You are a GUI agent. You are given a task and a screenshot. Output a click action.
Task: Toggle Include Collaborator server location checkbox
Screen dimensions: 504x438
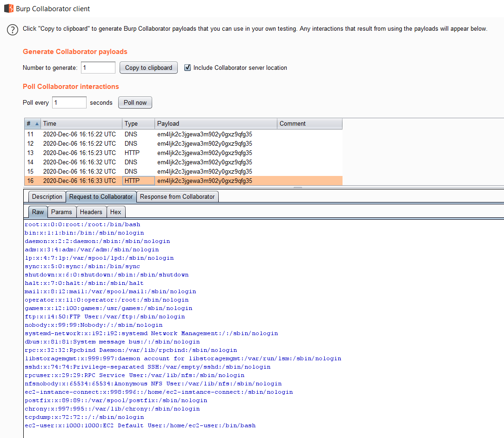click(188, 67)
